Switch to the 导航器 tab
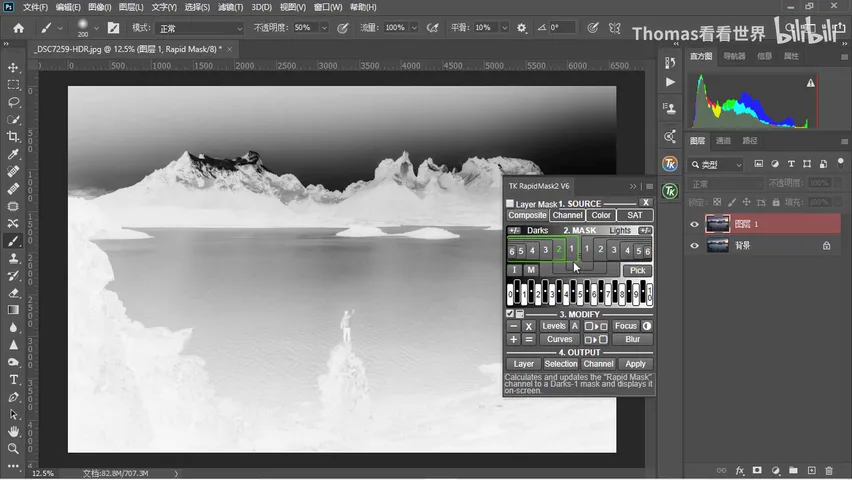 pos(735,56)
